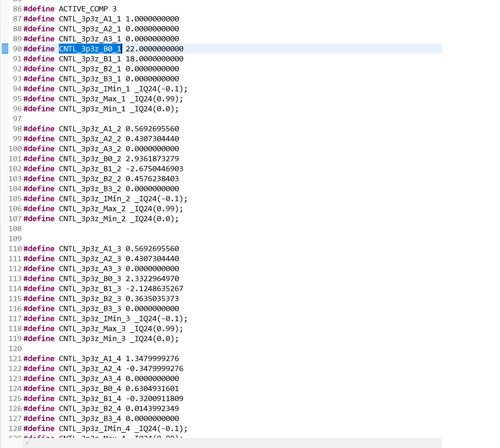Screen dimensions: 500x448
Task: Click line number 86 in the gutter
Action: pyautogui.click(x=17, y=9)
